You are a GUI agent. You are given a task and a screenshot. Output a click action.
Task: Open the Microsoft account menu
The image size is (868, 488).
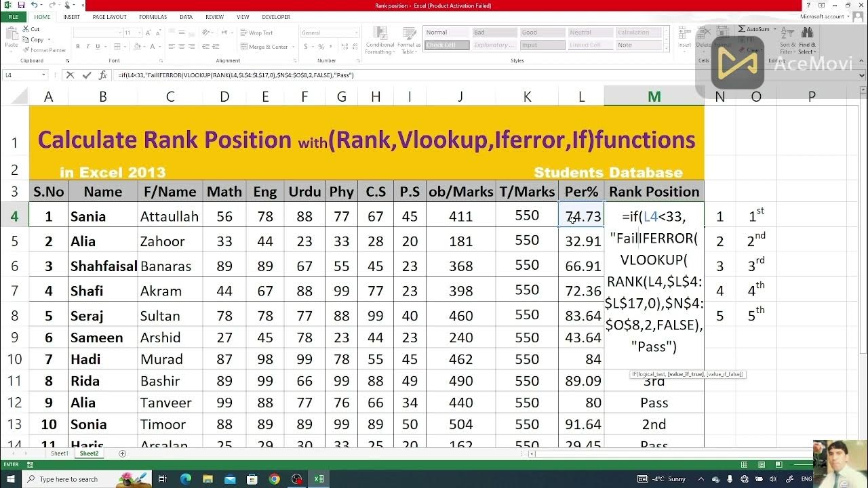[x=825, y=17]
